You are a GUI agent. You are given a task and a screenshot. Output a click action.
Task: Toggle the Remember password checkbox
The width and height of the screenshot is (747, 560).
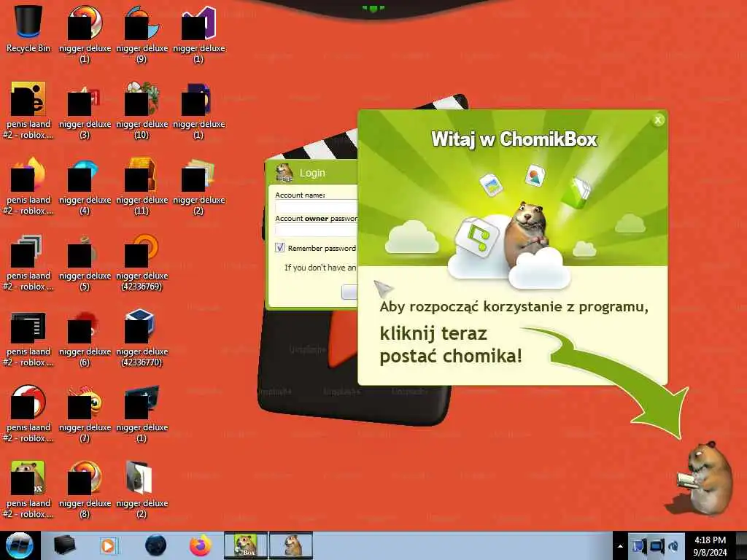tap(280, 248)
